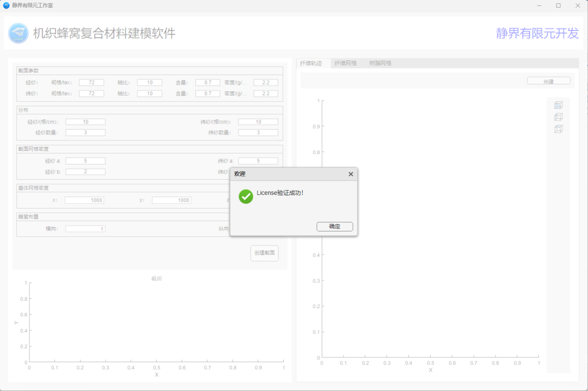The width and height of the screenshot is (588, 391).
Task: Click the 分布 group label
Action: pyautogui.click(x=23, y=110)
